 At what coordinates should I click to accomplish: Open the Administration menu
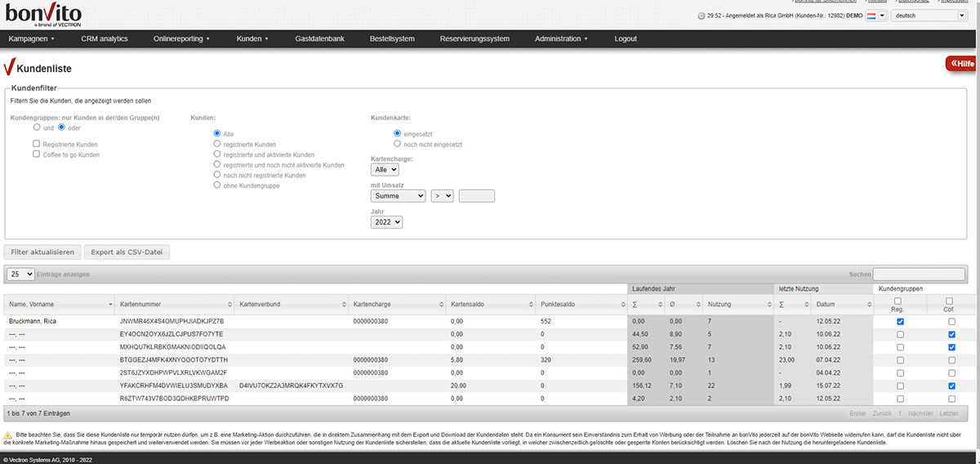click(562, 38)
